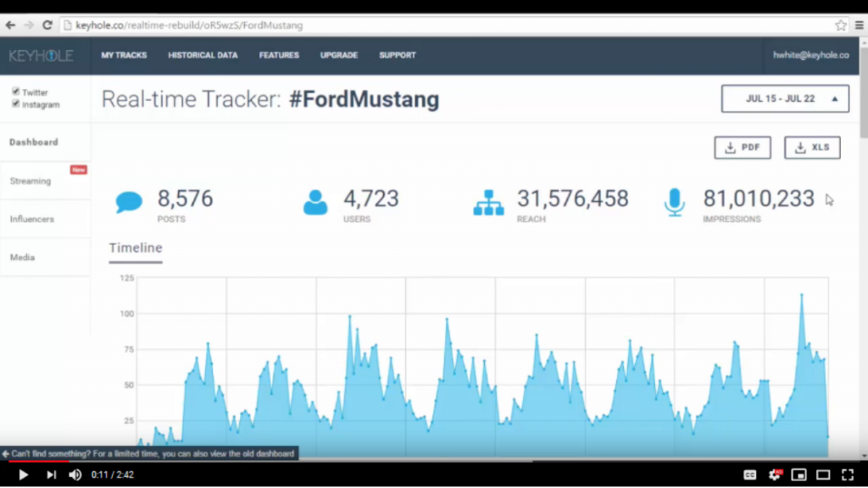
Task: Toggle the Twitter checkbox
Action: (15, 91)
